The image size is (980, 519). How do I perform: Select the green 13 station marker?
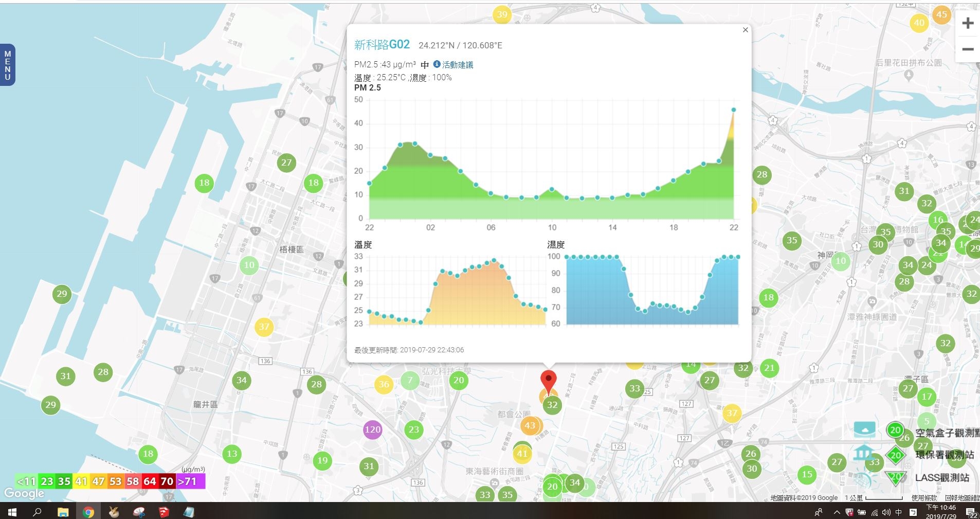coord(232,454)
